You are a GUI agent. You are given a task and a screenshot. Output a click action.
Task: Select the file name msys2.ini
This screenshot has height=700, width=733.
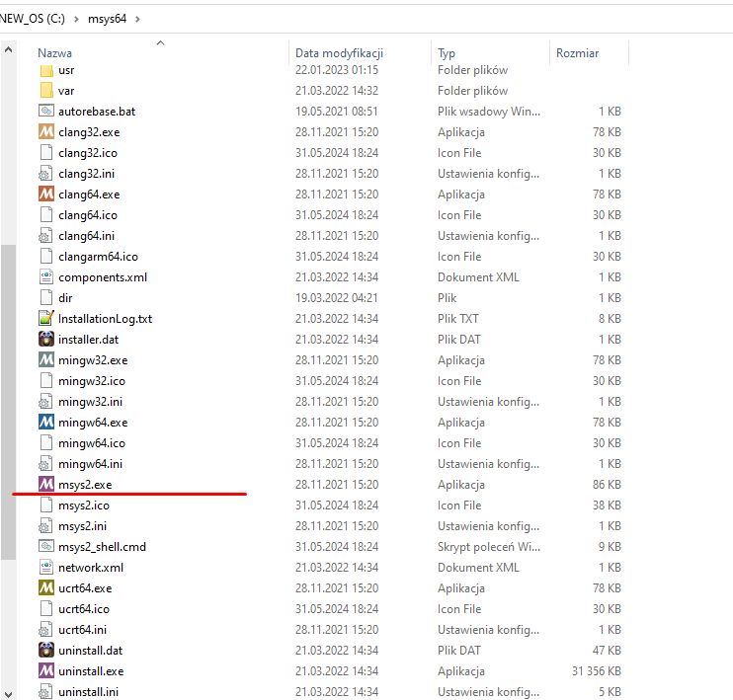[x=82, y=525]
